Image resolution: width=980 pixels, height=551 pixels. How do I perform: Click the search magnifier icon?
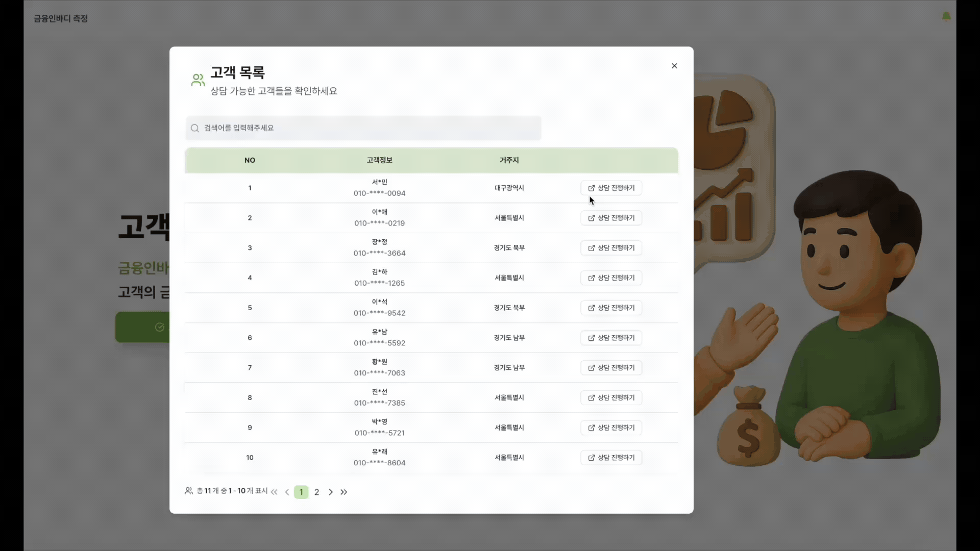click(194, 128)
